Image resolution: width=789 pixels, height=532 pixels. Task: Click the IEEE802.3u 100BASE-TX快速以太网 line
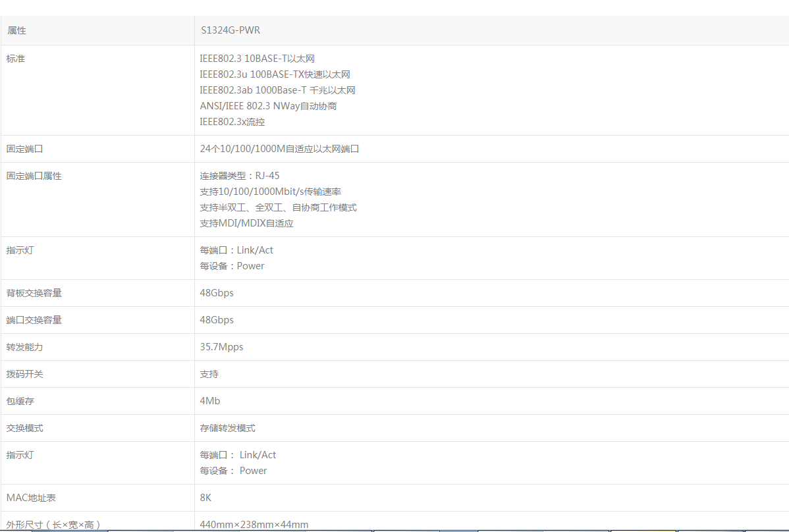pyautogui.click(x=275, y=74)
